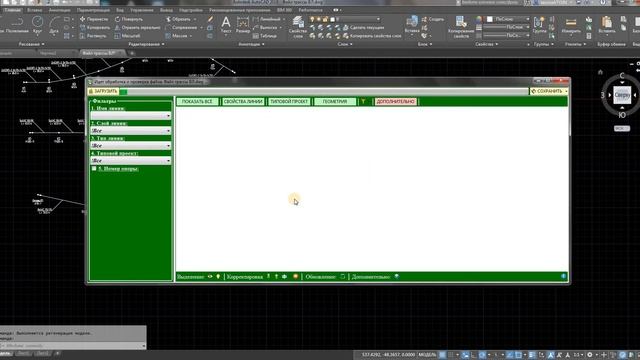Open the Вставка ribbon tab

coord(34,10)
